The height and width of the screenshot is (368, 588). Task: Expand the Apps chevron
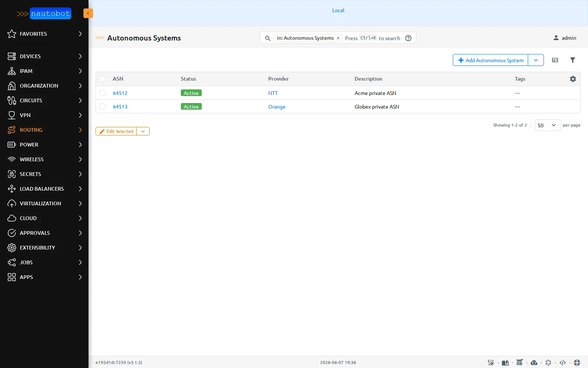80,277
